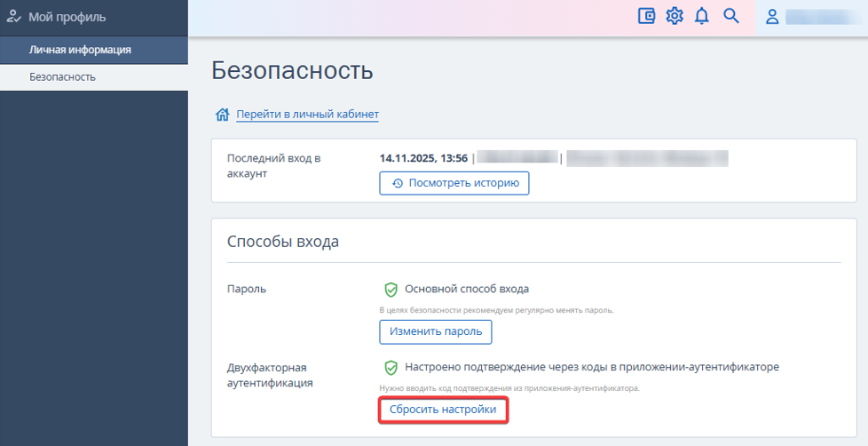
Task: Open the wallet icon in header
Action: pyautogui.click(x=646, y=16)
